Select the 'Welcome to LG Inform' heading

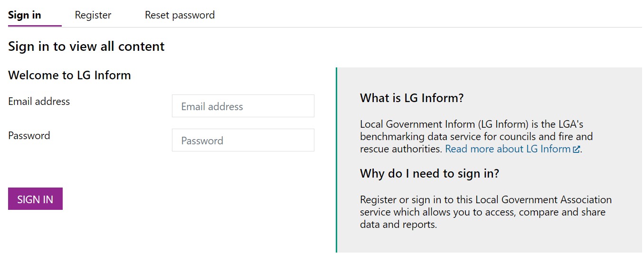69,75
